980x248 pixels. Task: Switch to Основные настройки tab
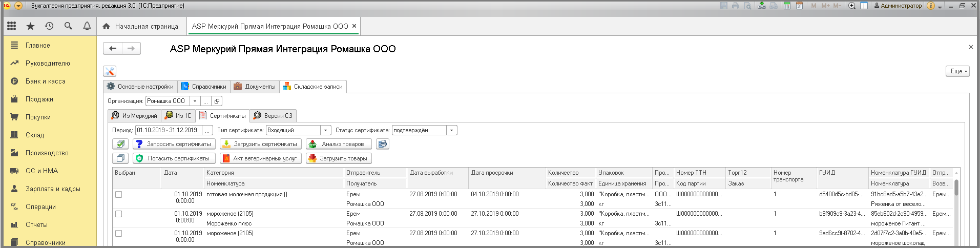(140, 87)
